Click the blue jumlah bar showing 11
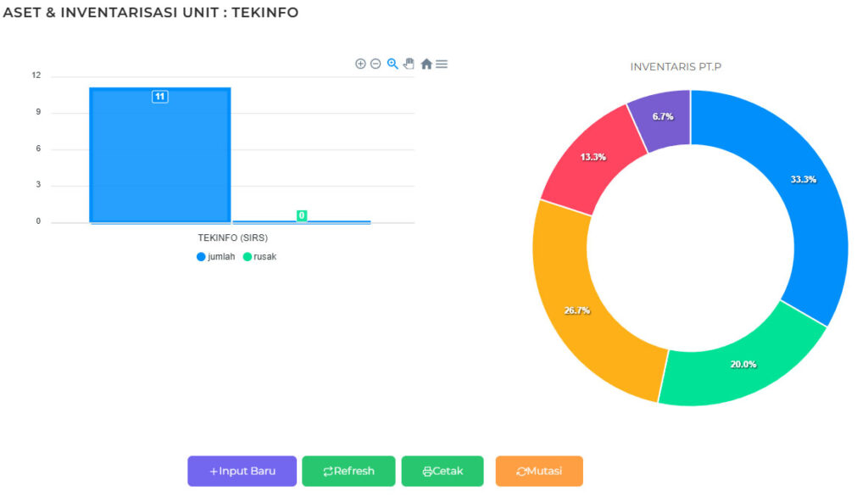Screen dimensions: 868x503 click(x=160, y=155)
